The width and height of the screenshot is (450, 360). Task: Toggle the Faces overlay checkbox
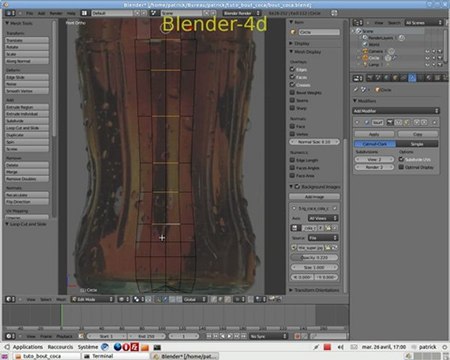tap(292, 77)
